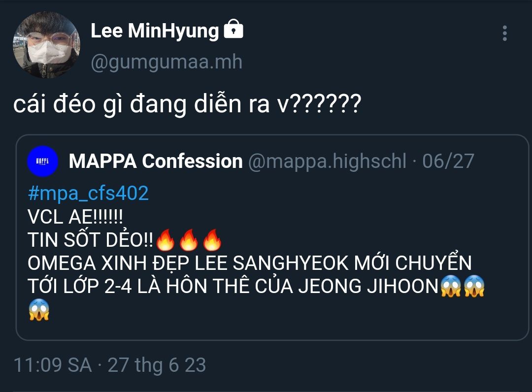
Task: Open MAPPA Confession account name
Action: 156,162
